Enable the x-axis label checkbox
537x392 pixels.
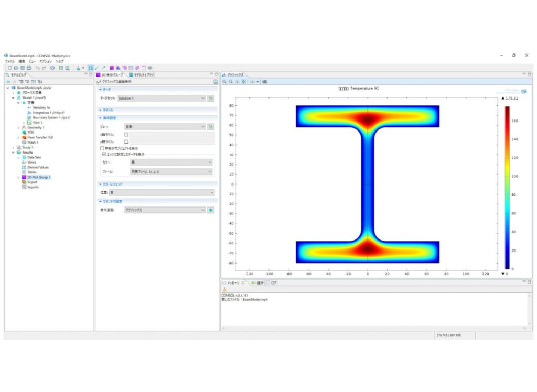pyautogui.click(x=126, y=135)
